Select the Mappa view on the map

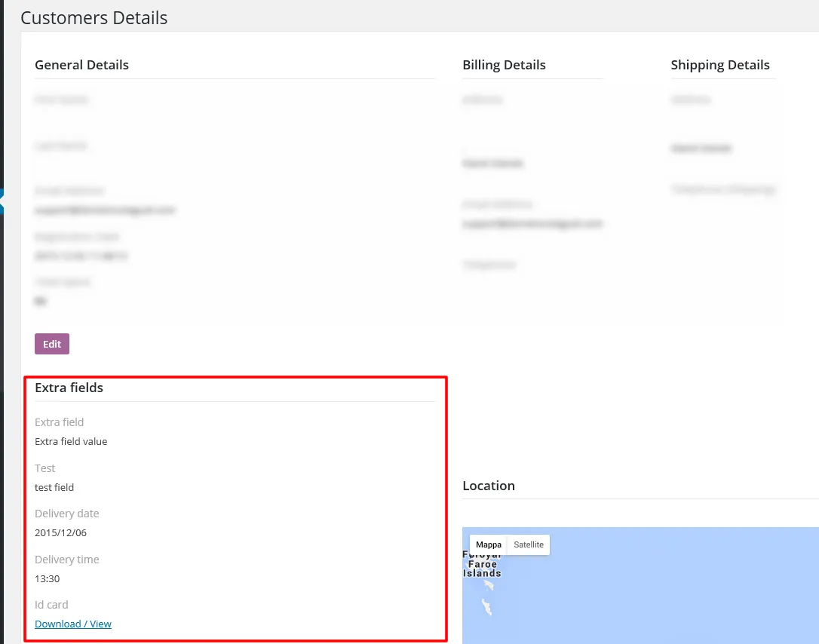tap(488, 544)
